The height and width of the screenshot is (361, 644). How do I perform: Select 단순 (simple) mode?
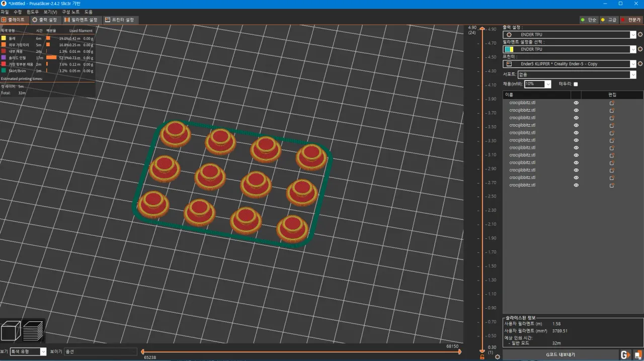pos(589,20)
